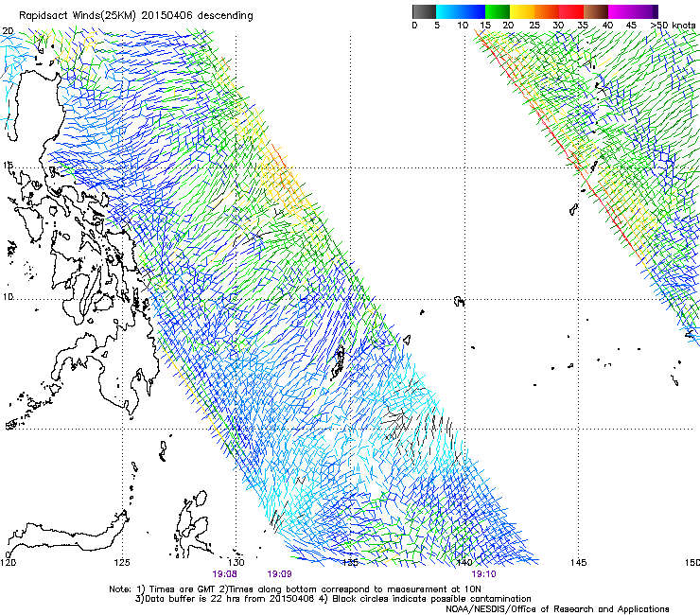Screen dimensions: 700x615
Task: Click the yellow 20-25 knots legend color
Action: point(522,11)
